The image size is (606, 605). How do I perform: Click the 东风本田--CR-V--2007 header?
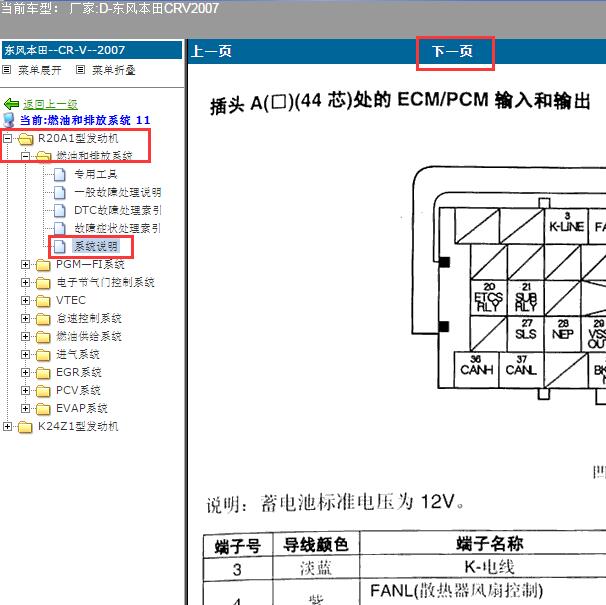point(92,50)
